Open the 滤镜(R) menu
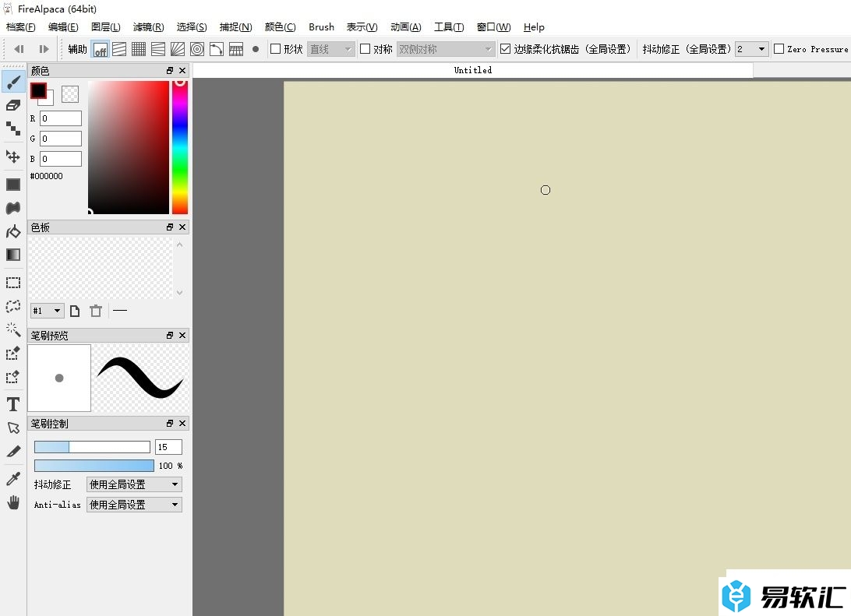Image resolution: width=851 pixels, height=616 pixels. (x=148, y=27)
